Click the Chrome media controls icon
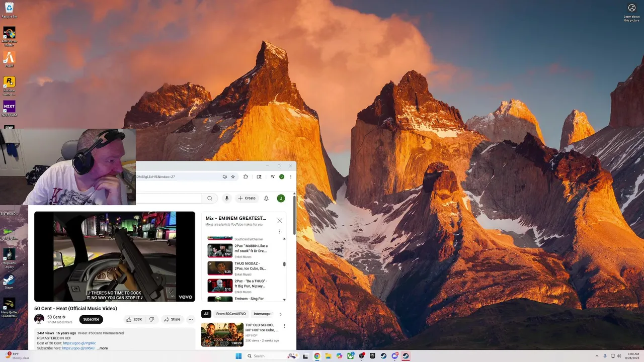This screenshot has width=644, height=362. [272, 176]
